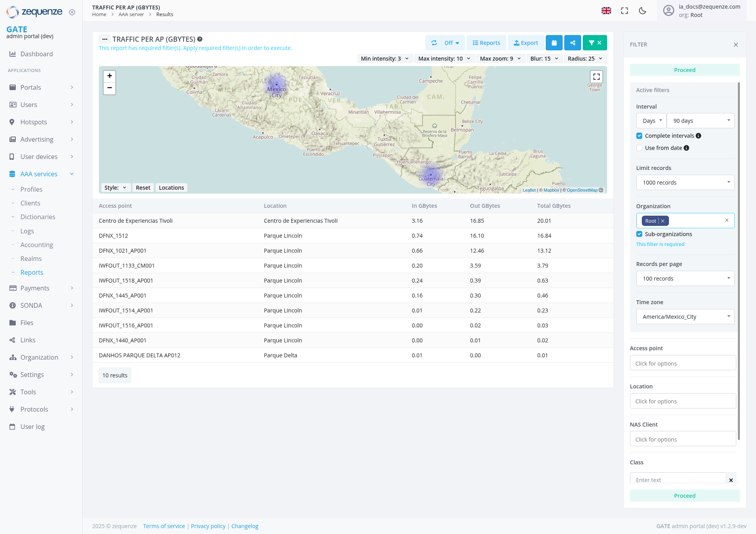Expand Portals menu in sidebar

tap(41, 87)
